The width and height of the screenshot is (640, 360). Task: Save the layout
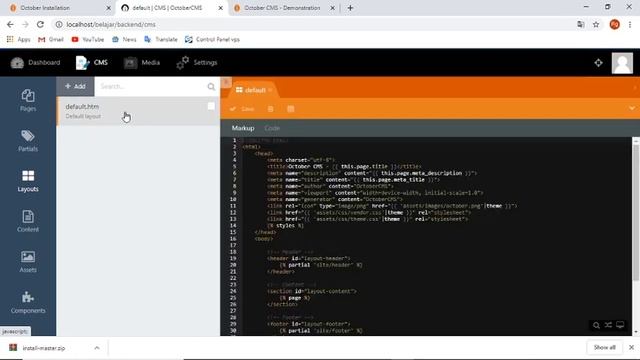[242, 109]
